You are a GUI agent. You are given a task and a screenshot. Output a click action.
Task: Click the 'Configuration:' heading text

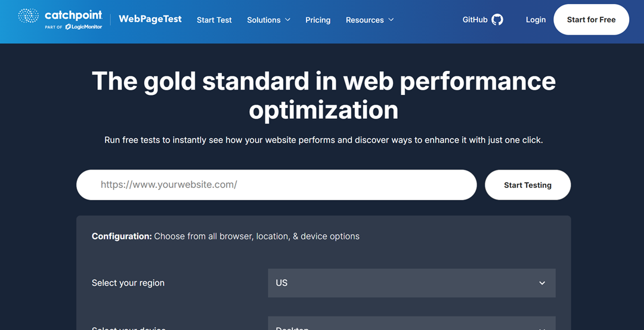122,236
